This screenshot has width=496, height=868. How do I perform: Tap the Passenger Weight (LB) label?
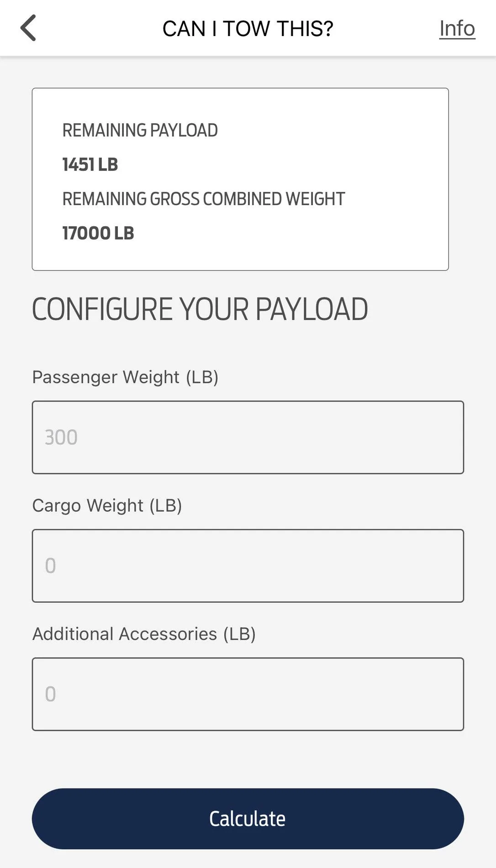pyautogui.click(x=125, y=377)
